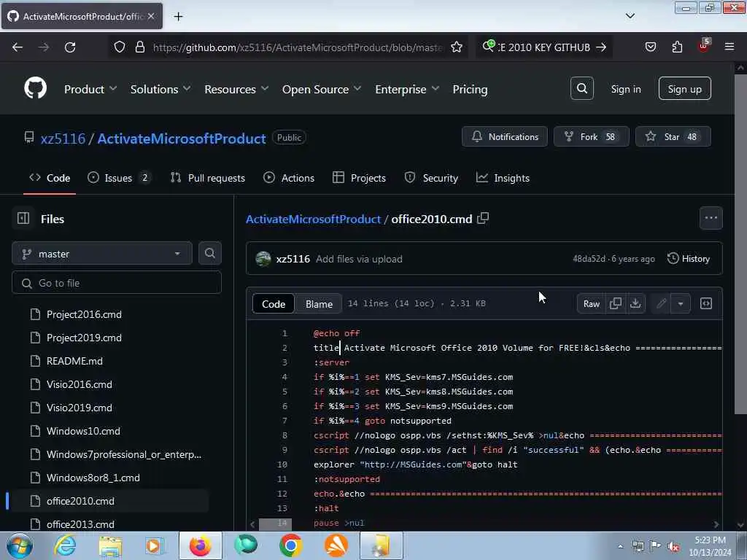Switch to Blame view
The image size is (747, 560).
[319, 304]
